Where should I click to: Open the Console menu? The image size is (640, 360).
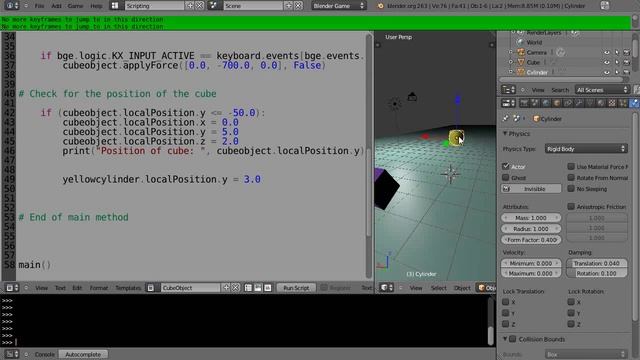tap(44, 354)
